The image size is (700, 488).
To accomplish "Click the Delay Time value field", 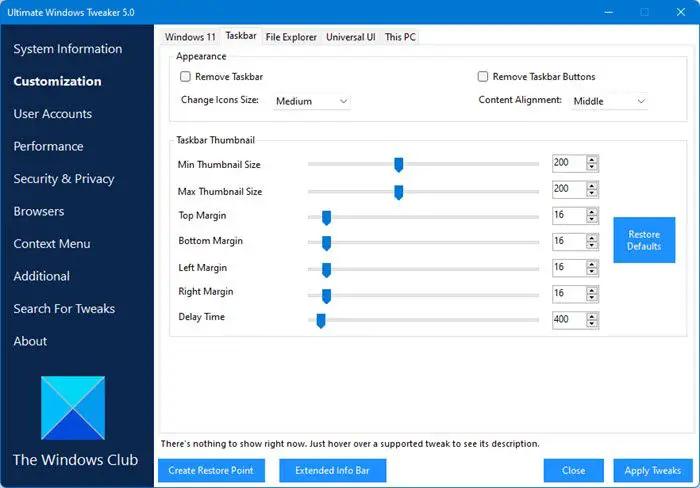I will coord(569,320).
